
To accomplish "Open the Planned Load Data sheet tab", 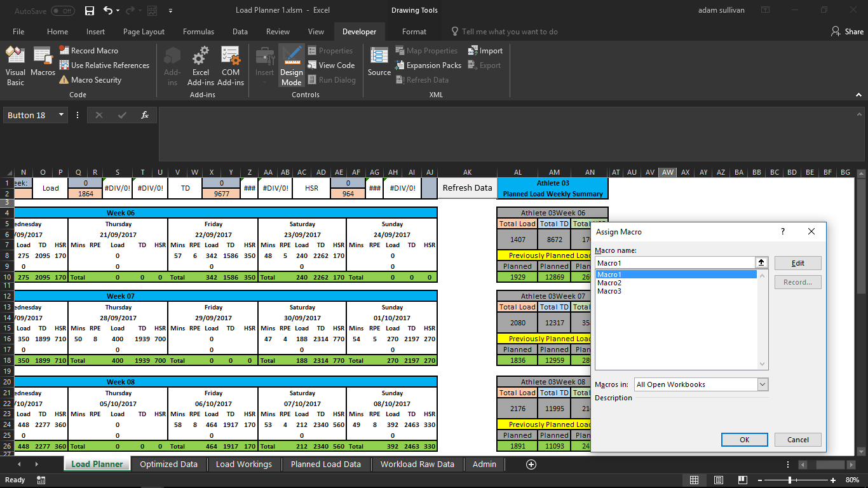I will click(x=325, y=464).
